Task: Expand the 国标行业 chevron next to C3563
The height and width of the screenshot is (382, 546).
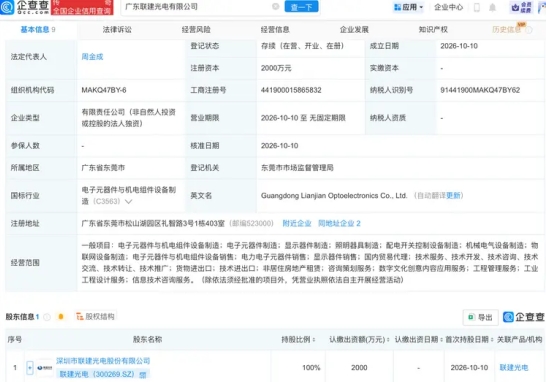Action: pyautogui.click(x=128, y=202)
